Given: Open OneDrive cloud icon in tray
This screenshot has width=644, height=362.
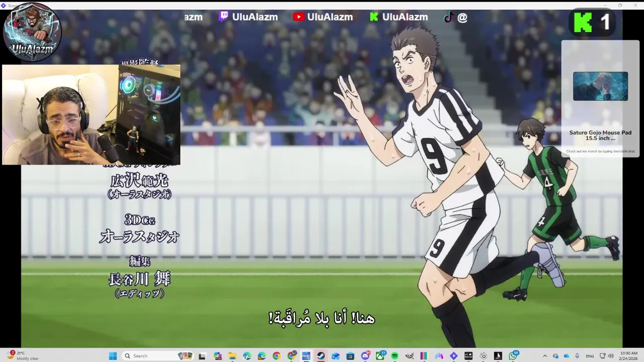Looking at the screenshot, I should (566, 356).
